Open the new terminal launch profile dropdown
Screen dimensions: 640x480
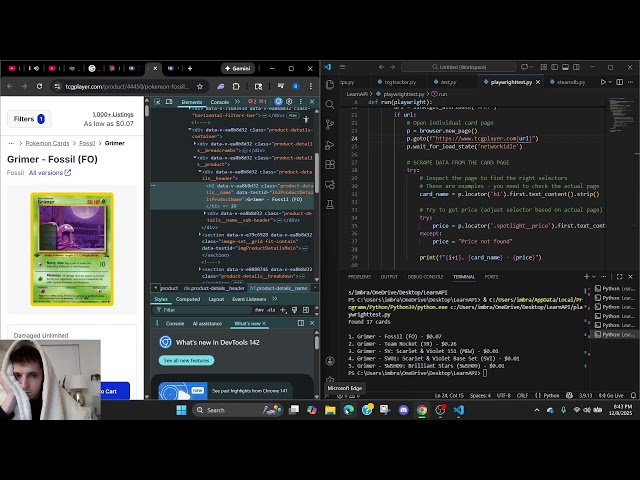(x=594, y=277)
